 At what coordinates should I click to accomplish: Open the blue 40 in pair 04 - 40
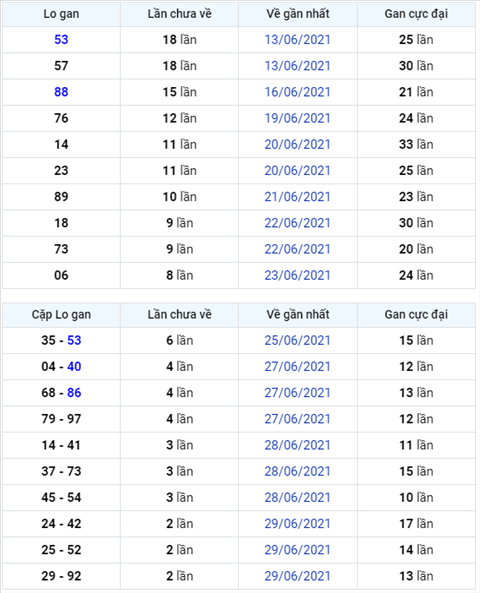point(74,366)
